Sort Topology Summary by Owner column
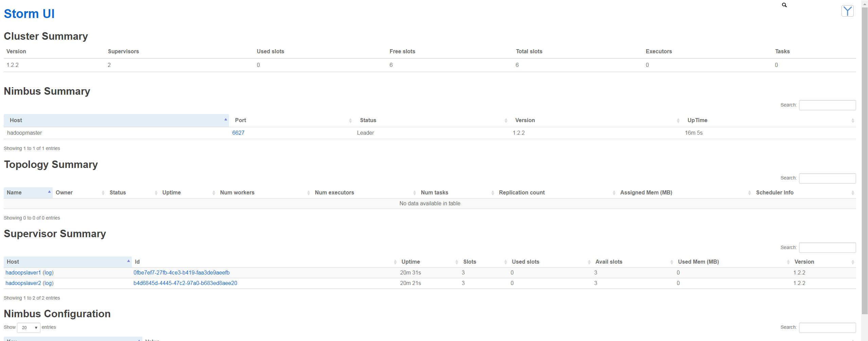This screenshot has height=341, width=868. [79, 193]
